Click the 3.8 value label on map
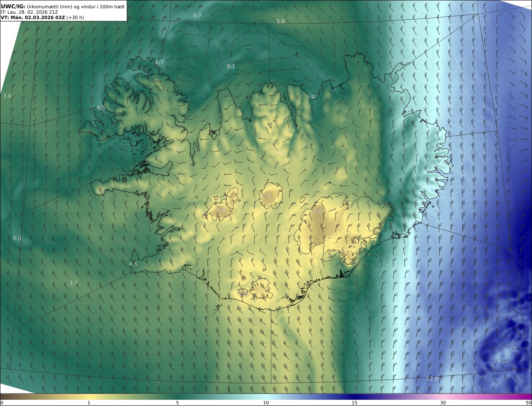The width and height of the screenshot is (532, 406). point(281,21)
